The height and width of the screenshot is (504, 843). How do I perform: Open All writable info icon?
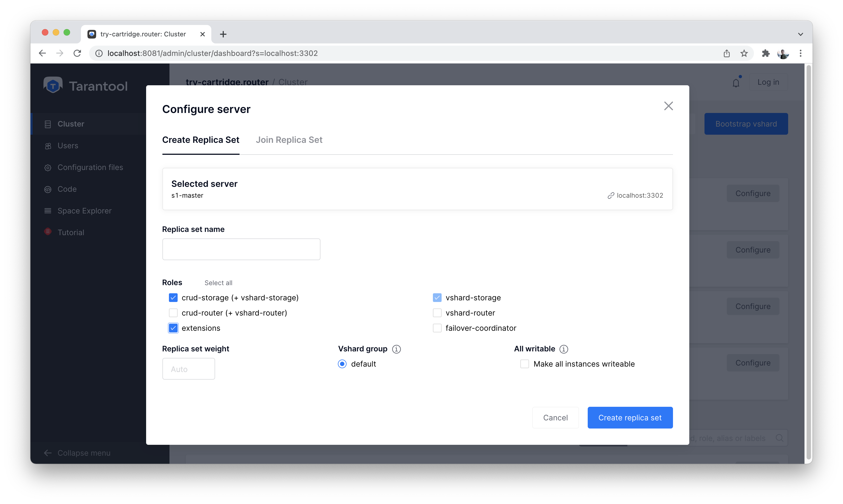coord(564,349)
